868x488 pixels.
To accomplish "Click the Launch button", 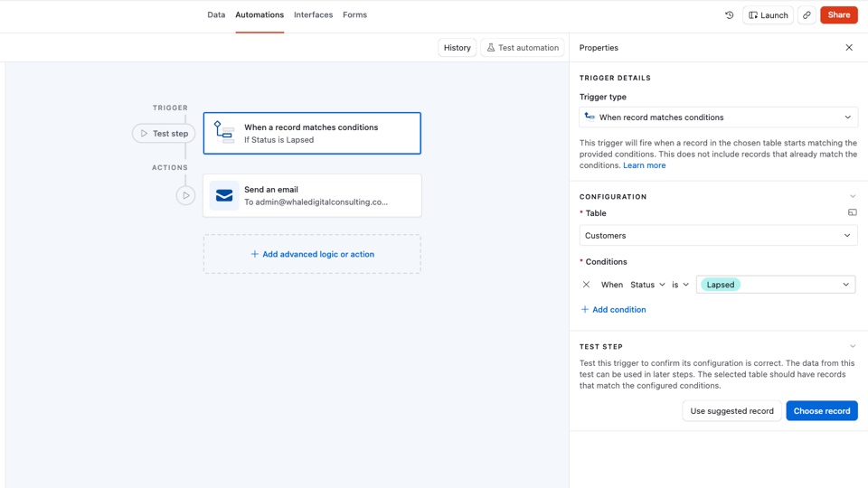I will pyautogui.click(x=768, y=15).
